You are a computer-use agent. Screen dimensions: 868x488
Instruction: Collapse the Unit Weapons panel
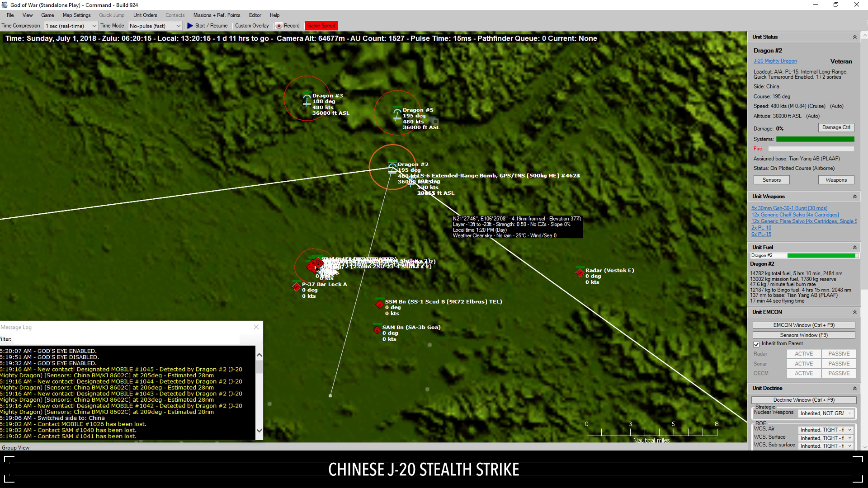(x=854, y=196)
